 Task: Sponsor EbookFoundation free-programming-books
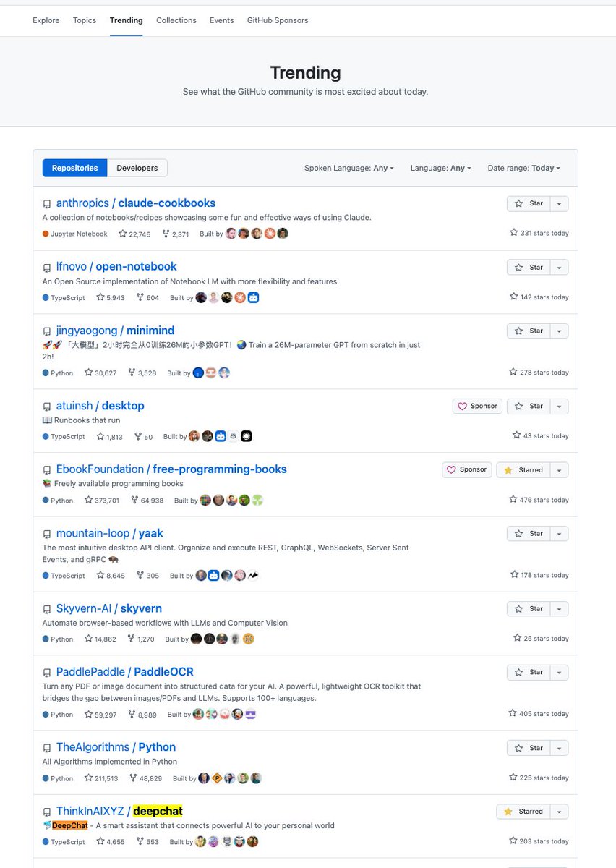pos(467,469)
